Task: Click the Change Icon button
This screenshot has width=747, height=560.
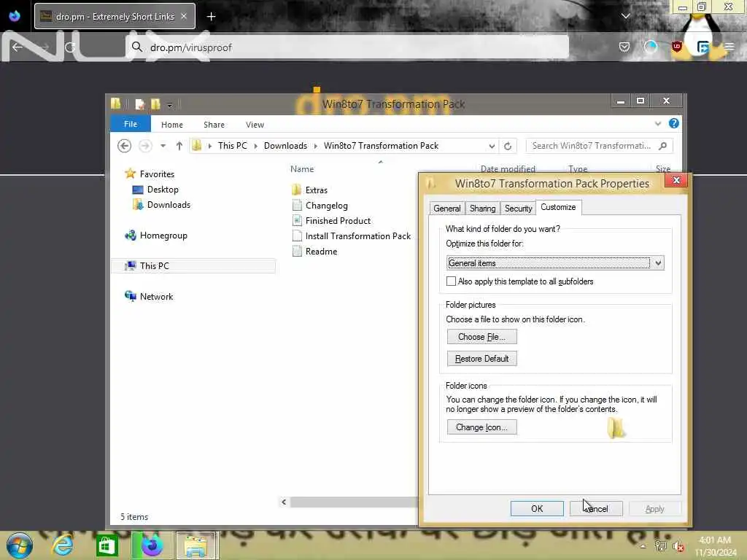Action: point(481,427)
